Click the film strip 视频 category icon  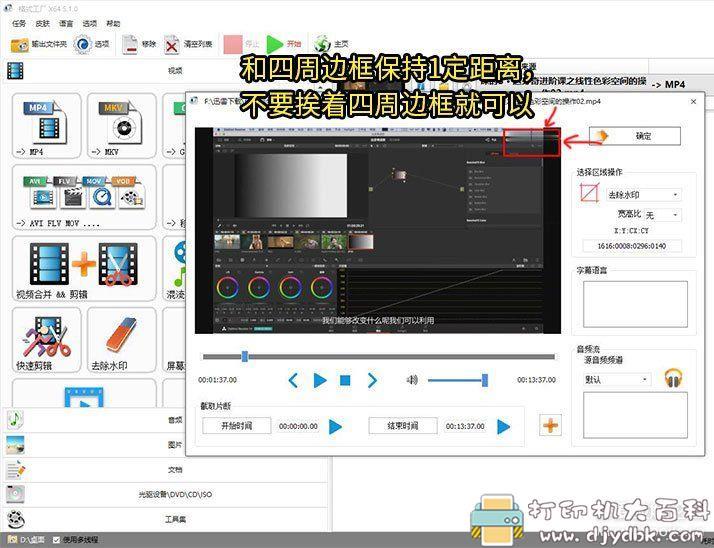pos(15,71)
